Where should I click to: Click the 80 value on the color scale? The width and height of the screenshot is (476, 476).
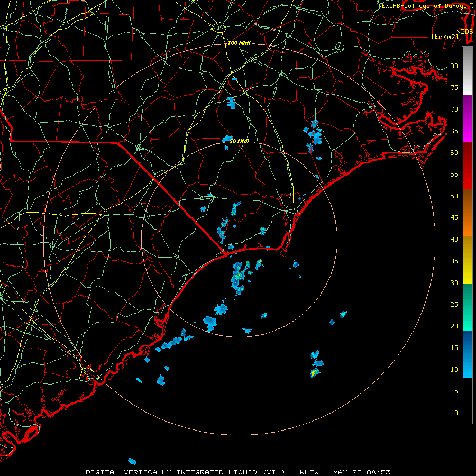(x=454, y=66)
